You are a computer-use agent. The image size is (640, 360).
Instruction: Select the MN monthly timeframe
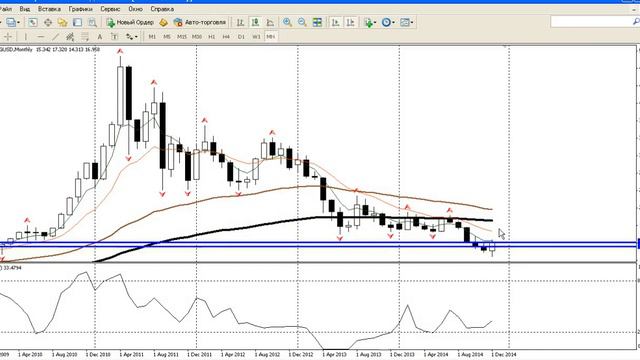pyautogui.click(x=271, y=37)
